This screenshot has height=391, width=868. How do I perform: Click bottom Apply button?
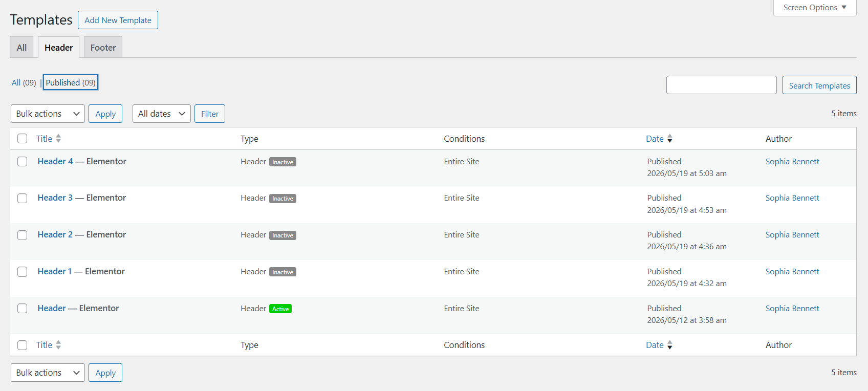(105, 373)
